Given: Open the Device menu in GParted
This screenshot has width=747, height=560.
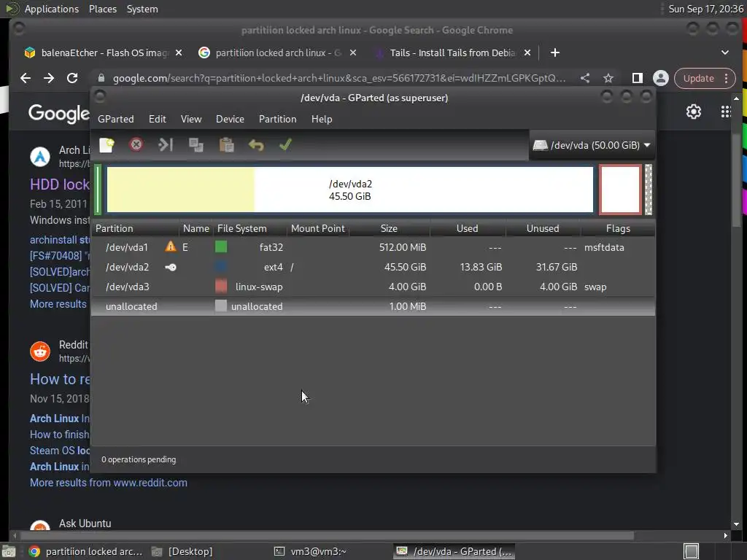Looking at the screenshot, I should click(x=230, y=119).
